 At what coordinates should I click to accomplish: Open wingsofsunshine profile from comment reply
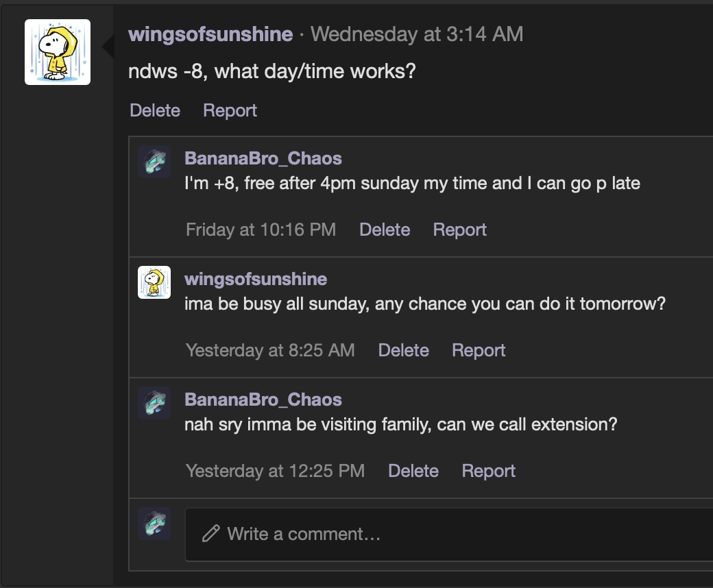pos(255,279)
